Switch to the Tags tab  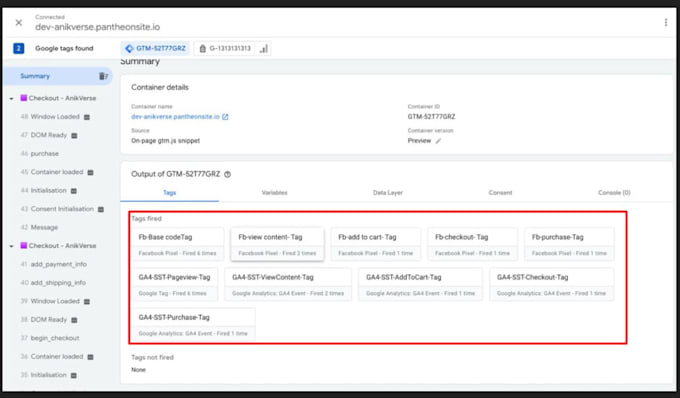(x=170, y=193)
